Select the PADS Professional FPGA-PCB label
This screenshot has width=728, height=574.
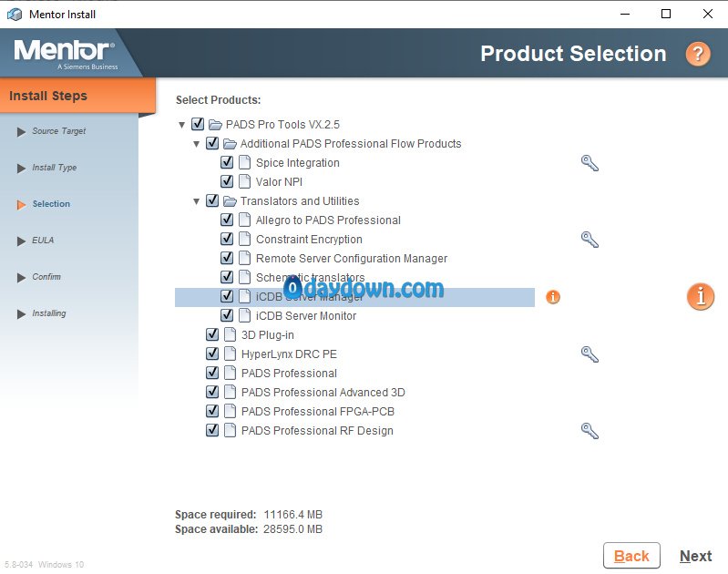click(318, 412)
